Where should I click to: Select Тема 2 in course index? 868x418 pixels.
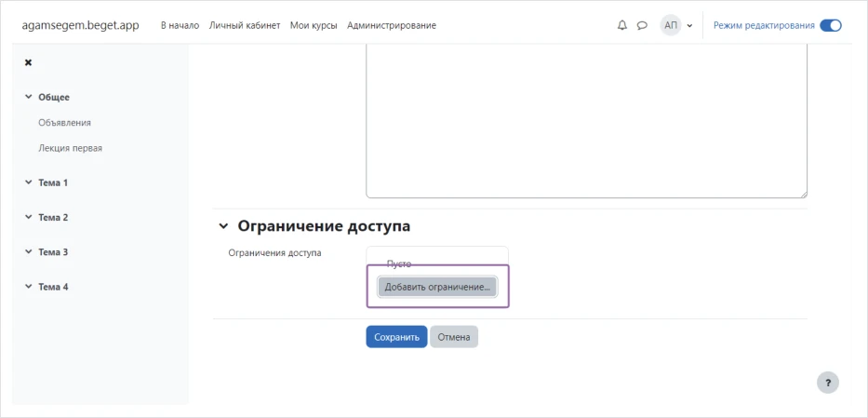(53, 218)
